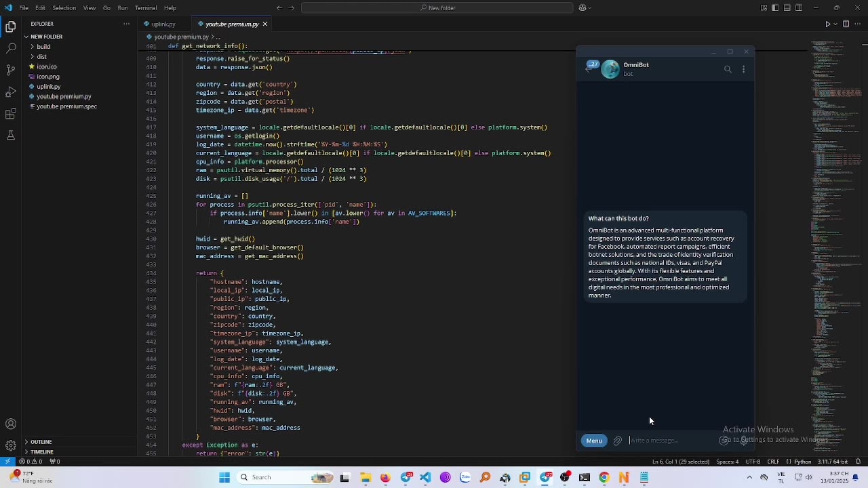Open the Edit menu

click(x=41, y=8)
